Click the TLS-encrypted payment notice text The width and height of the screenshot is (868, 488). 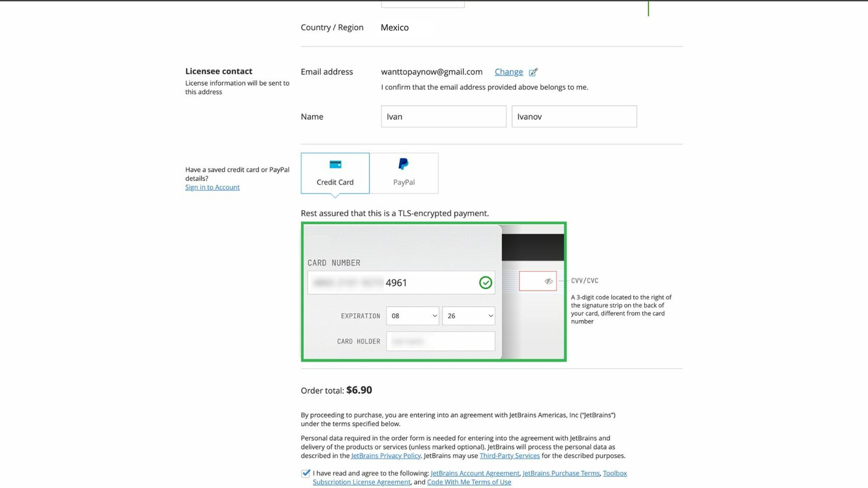tap(395, 213)
